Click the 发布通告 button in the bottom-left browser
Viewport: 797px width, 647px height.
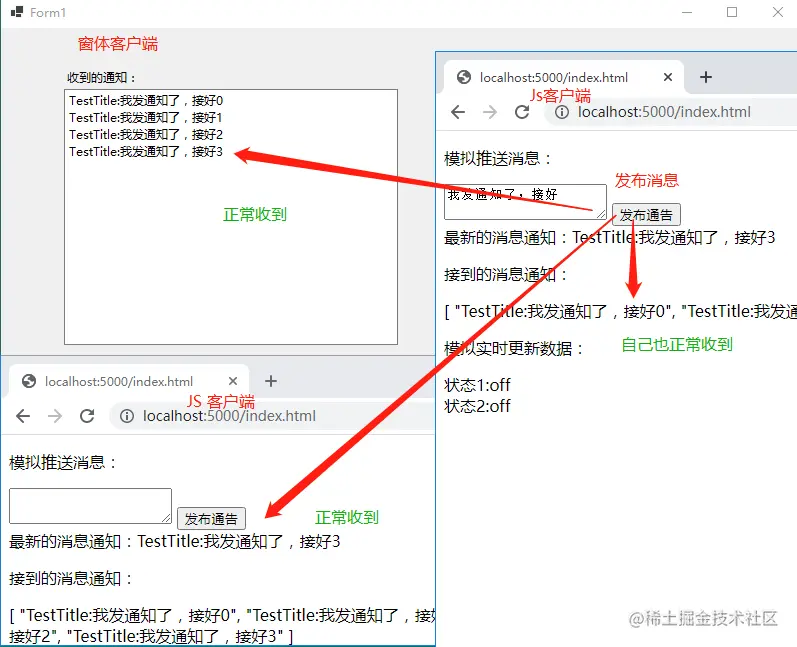211,518
